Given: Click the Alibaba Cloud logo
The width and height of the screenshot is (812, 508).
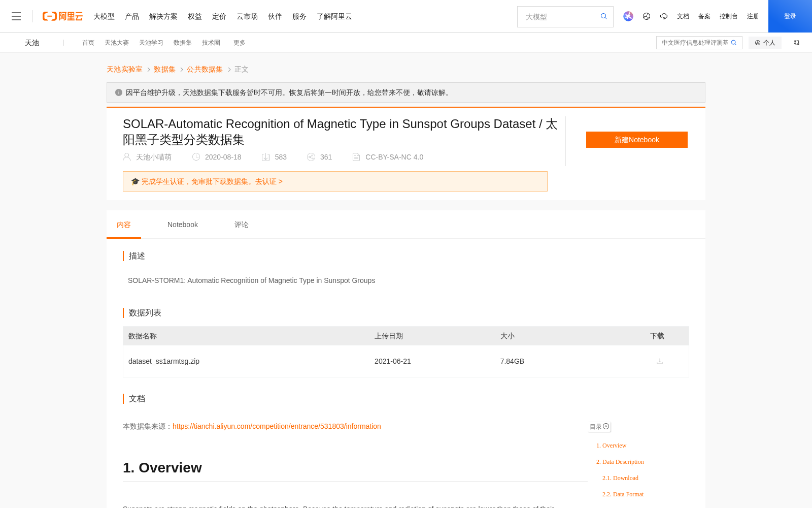Looking at the screenshot, I should tap(62, 16).
